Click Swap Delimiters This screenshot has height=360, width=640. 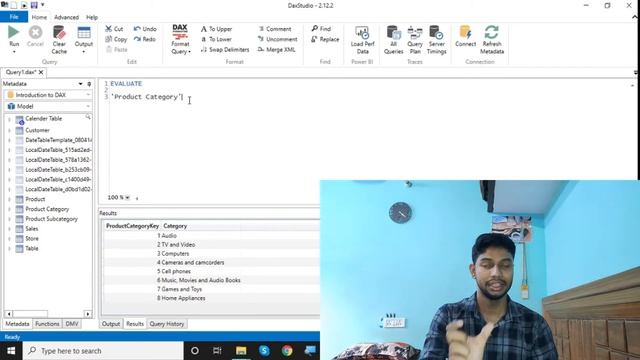coord(225,49)
